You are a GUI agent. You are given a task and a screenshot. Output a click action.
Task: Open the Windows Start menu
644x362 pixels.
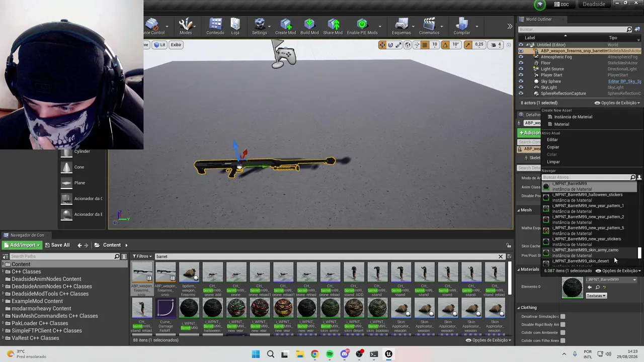[256, 354]
